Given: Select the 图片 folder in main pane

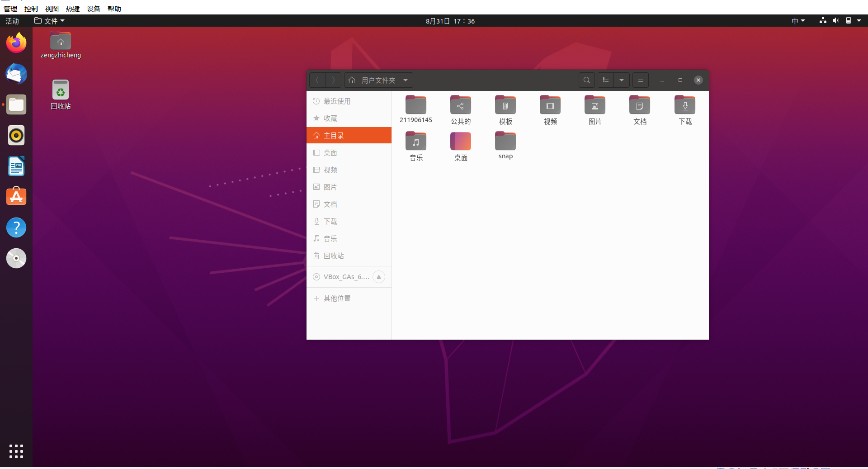Looking at the screenshot, I should tap(595, 110).
